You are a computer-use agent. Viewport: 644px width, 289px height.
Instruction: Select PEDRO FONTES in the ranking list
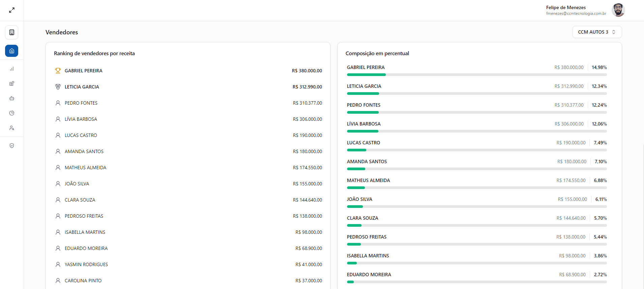[x=81, y=103]
